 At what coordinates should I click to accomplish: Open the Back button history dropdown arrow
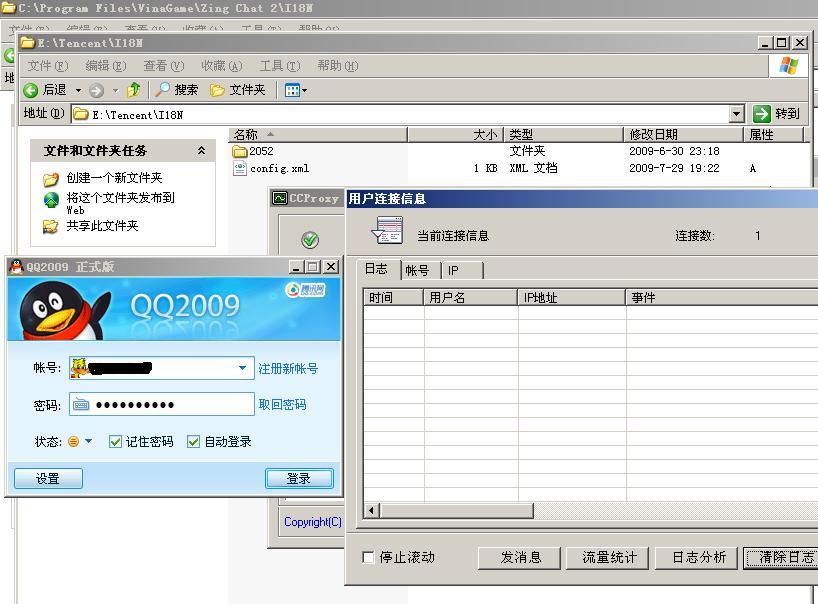[x=78, y=91]
